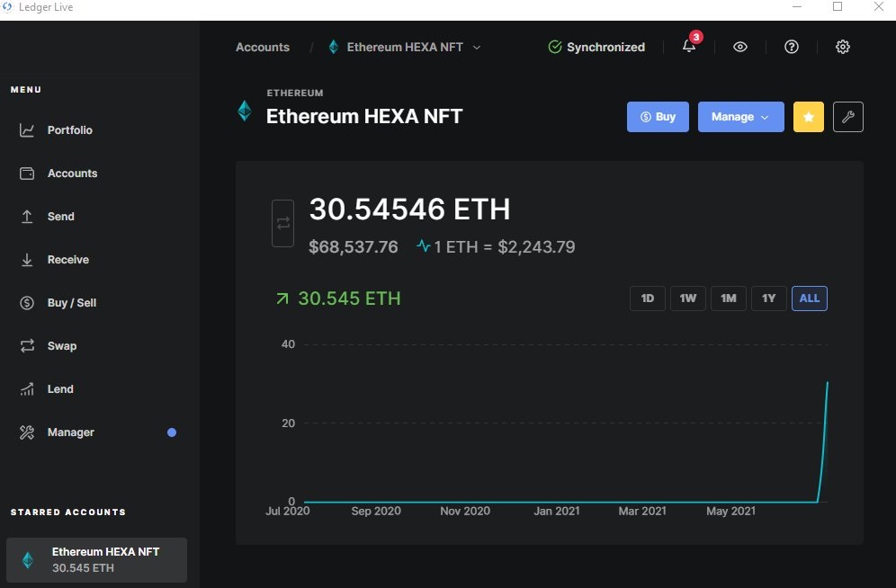Click the wrench edit account icon
This screenshot has height=588, width=896.
pos(848,117)
